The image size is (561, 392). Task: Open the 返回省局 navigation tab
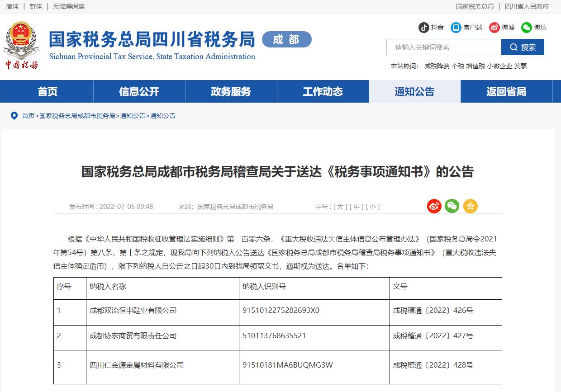pyautogui.click(x=507, y=91)
